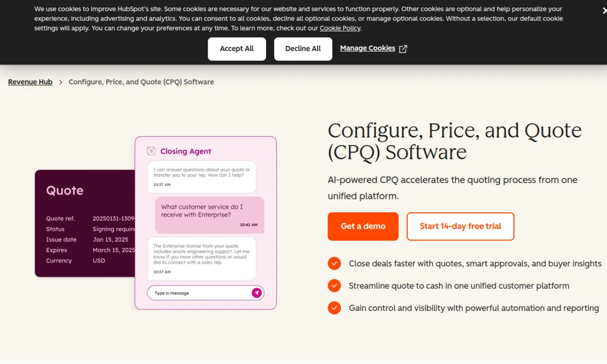Click the 'Streamline quote to cash' text
607x364 pixels.
459,286
